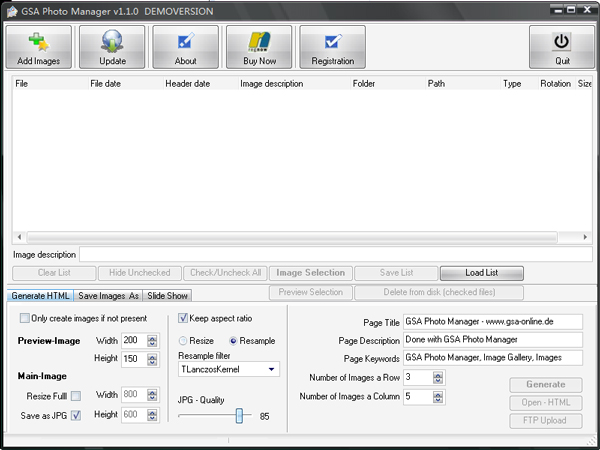This screenshot has height=450, width=600.
Task: Click the Check/Uncheck All button
Action: pyautogui.click(x=225, y=273)
